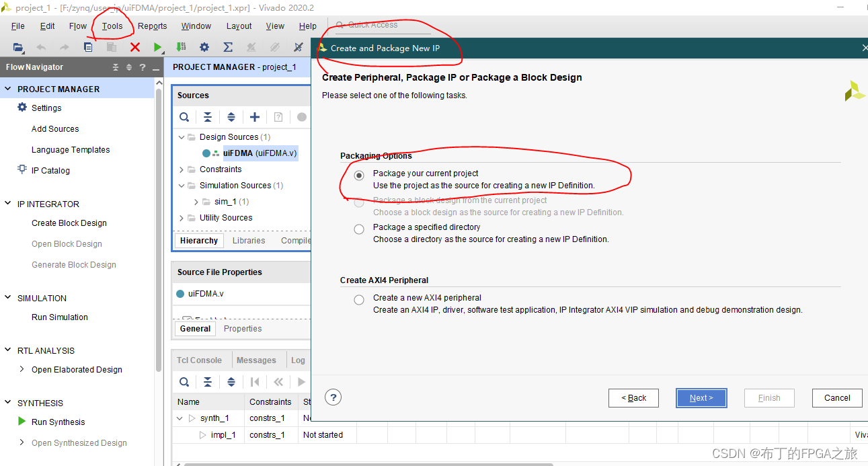Expand Constraints tree node in Sources

point(182,169)
